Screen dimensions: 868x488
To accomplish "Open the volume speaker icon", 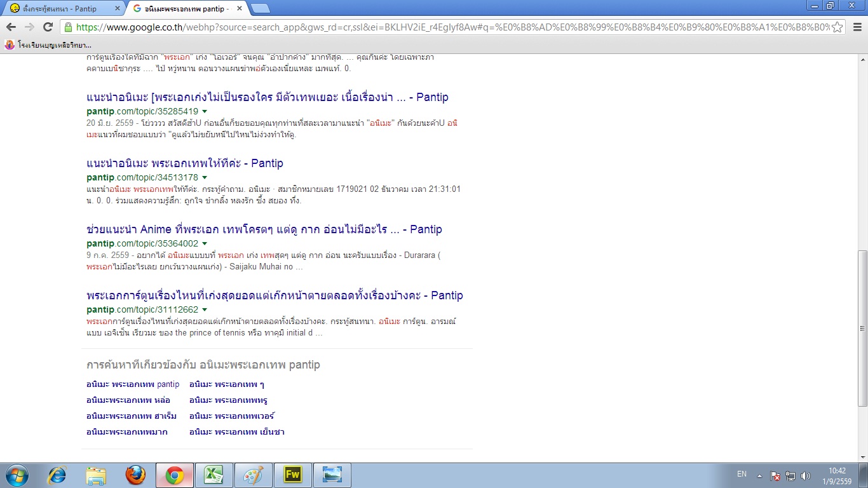I will coord(806,475).
